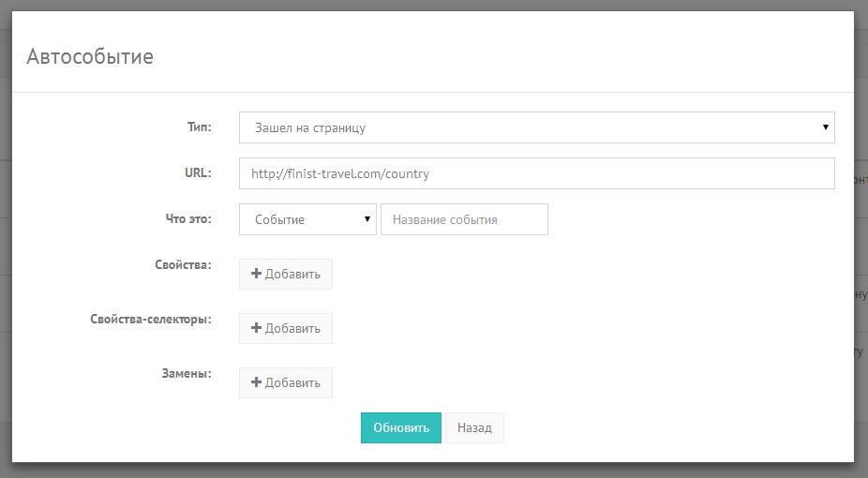Viewport: 868px width, 478px height.
Task: Click the plus icon beside Свойства-селекторы
Action: [x=256, y=328]
